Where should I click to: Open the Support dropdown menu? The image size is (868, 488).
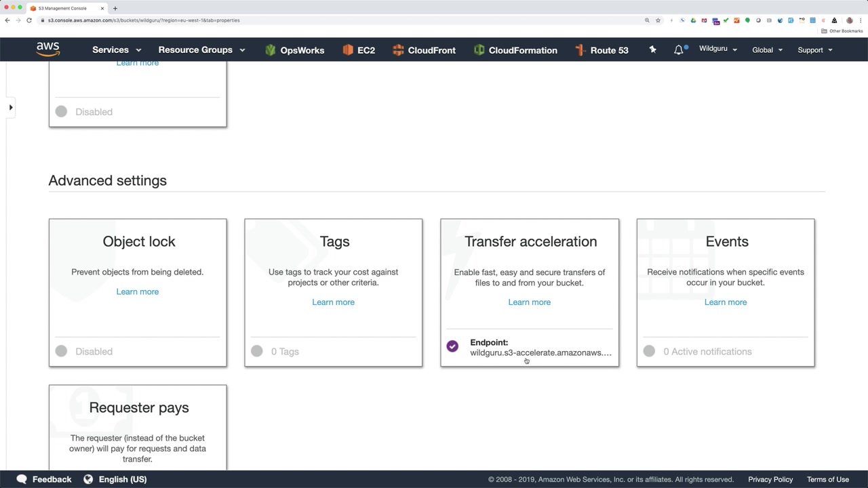pos(815,49)
